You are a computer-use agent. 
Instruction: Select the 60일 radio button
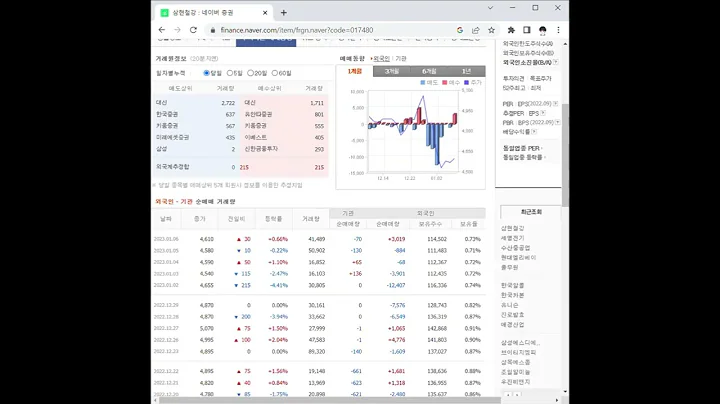tap(275, 73)
